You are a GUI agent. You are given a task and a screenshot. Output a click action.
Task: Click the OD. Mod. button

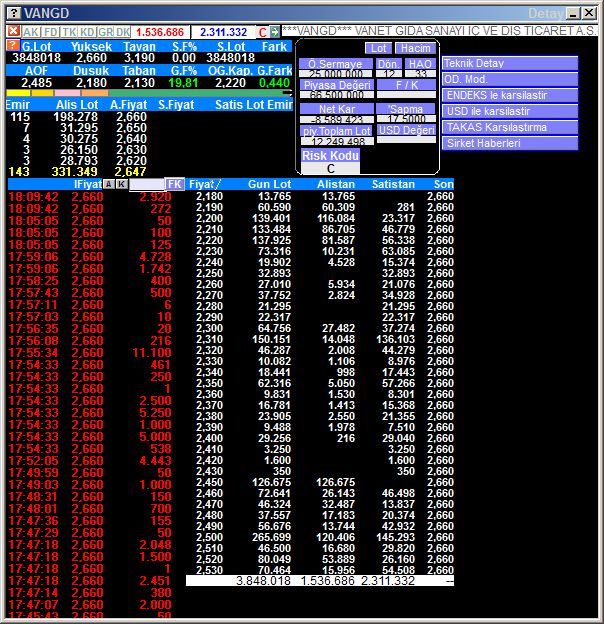click(x=510, y=79)
